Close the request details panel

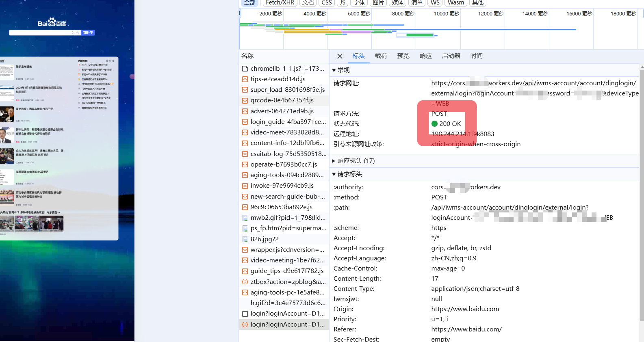coord(340,56)
